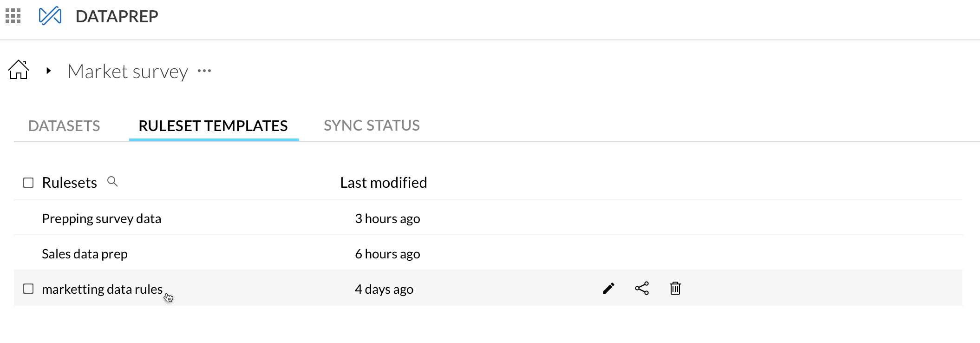Click the DataPrep logo icon
Image resolution: width=980 pixels, height=343 pixels.
(50, 16)
